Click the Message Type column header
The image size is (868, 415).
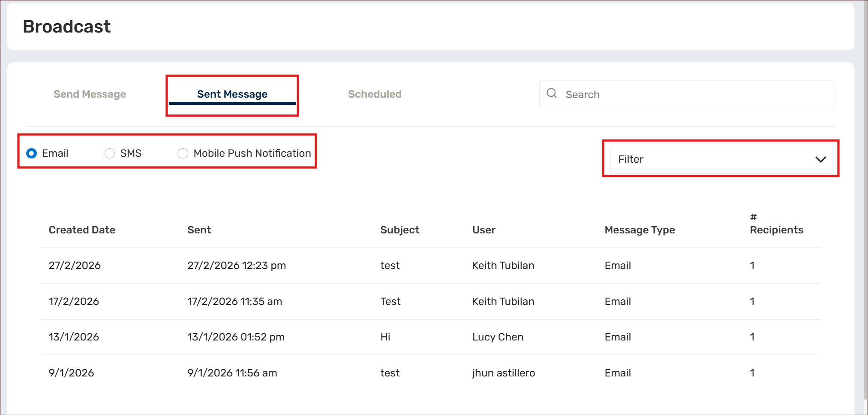pyautogui.click(x=640, y=230)
